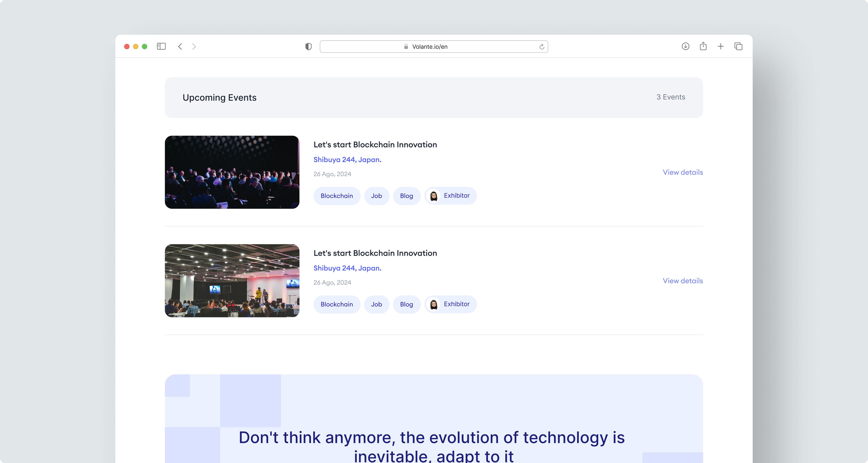The height and width of the screenshot is (463, 868).
Task: Select Blog tag on second event
Action: coord(406,305)
